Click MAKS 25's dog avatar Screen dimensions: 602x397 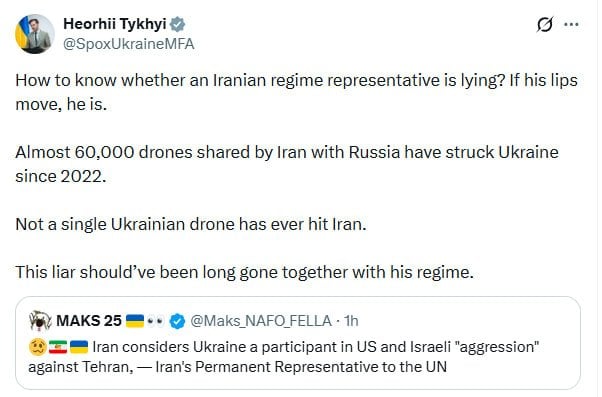[40, 321]
